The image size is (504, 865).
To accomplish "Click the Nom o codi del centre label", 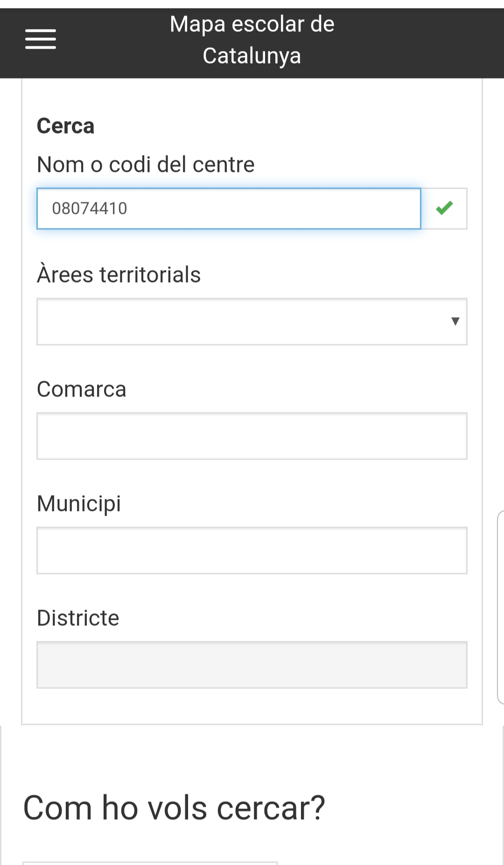I will click(x=146, y=164).
